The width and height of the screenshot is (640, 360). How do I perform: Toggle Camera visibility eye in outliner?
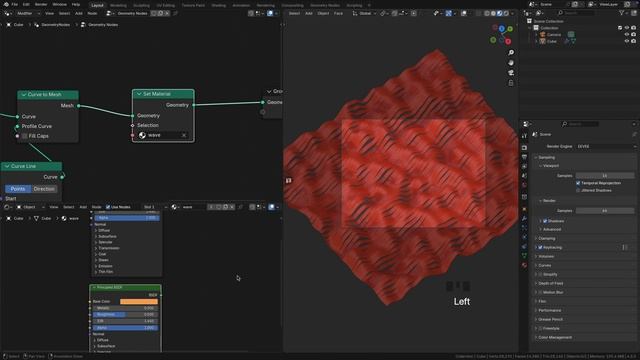pyautogui.click(x=627, y=35)
